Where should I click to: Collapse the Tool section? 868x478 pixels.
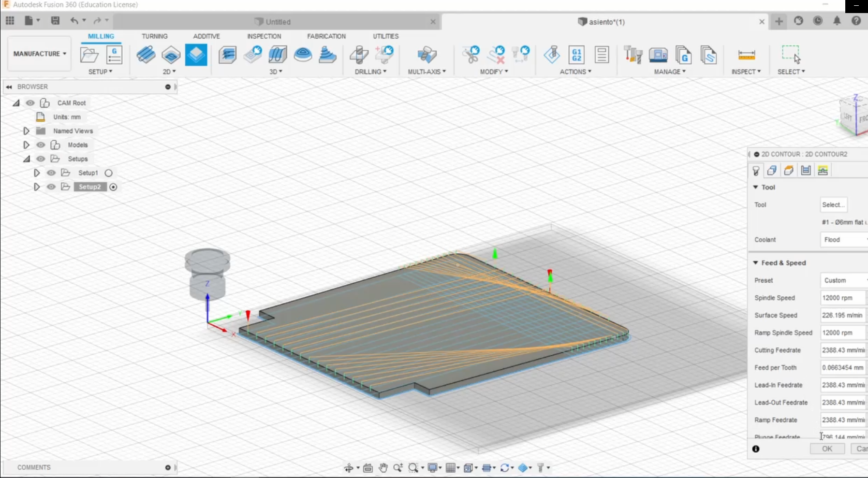(756, 187)
